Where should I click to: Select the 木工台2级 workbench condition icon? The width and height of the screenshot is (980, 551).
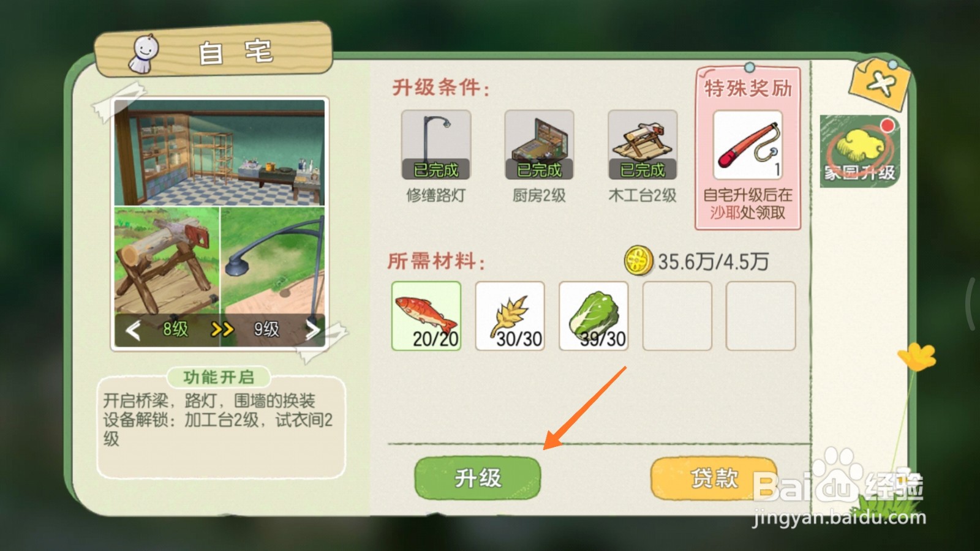pos(643,144)
